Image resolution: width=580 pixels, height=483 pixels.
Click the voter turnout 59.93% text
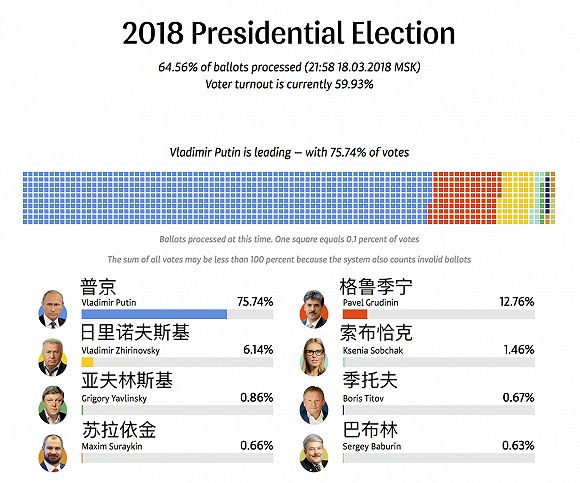[x=289, y=84]
